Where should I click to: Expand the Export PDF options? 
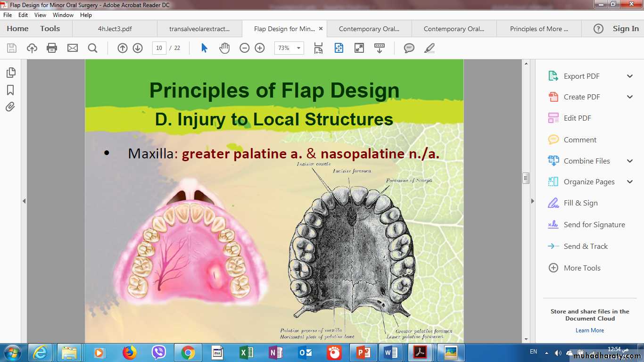pos(630,76)
